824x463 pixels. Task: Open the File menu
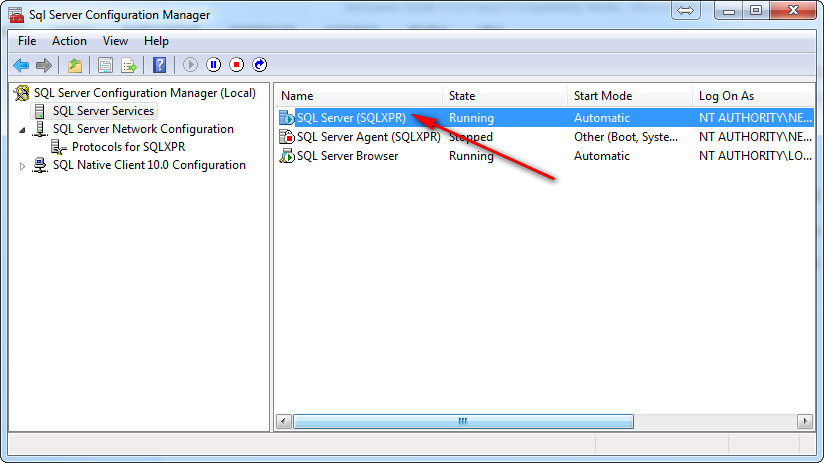[27, 41]
